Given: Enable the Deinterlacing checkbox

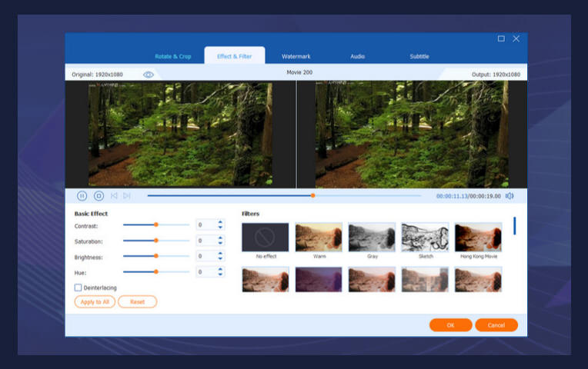Looking at the screenshot, I should 79,288.
